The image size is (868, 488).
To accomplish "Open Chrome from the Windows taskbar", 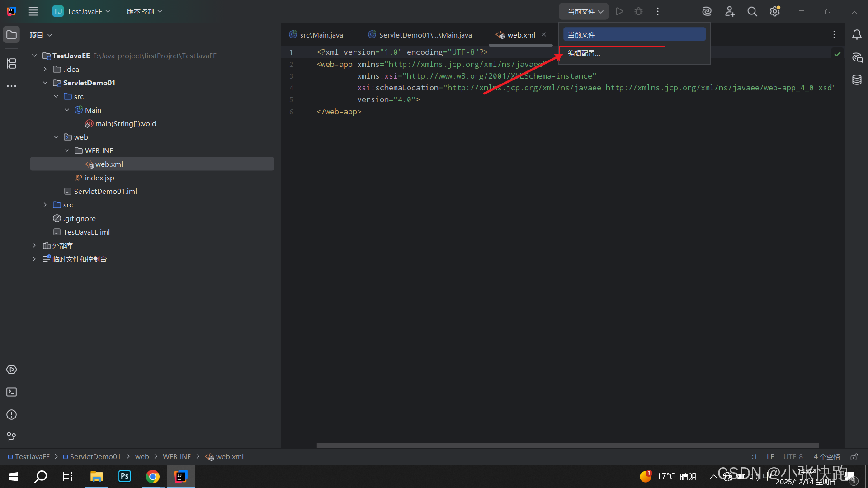I will pyautogui.click(x=153, y=476).
